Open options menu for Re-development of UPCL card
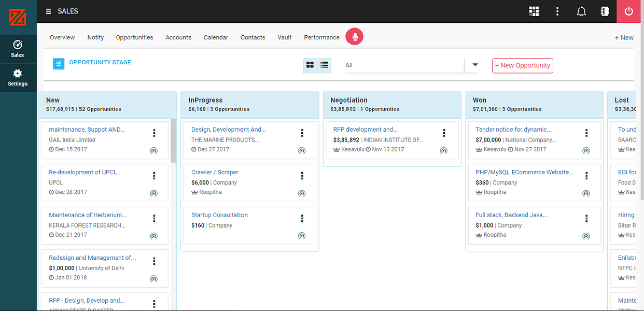 (x=154, y=176)
